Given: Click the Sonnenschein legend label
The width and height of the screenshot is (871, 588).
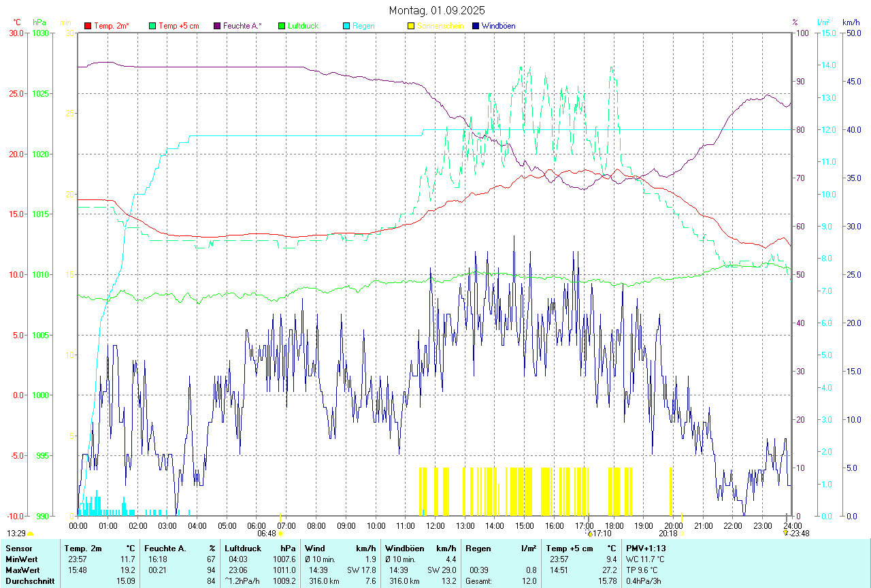Looking at the screenshot, I should (x=440, y=26).
